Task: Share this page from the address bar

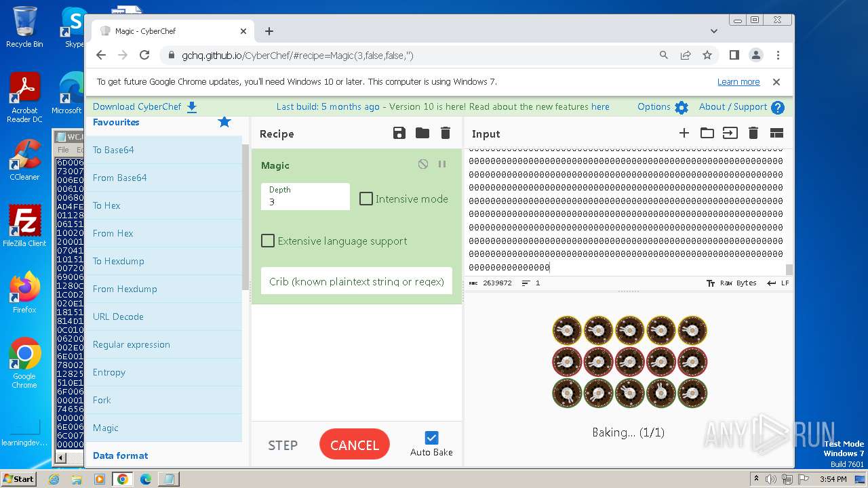Action: pyautogui.click(x=686, y=56)
